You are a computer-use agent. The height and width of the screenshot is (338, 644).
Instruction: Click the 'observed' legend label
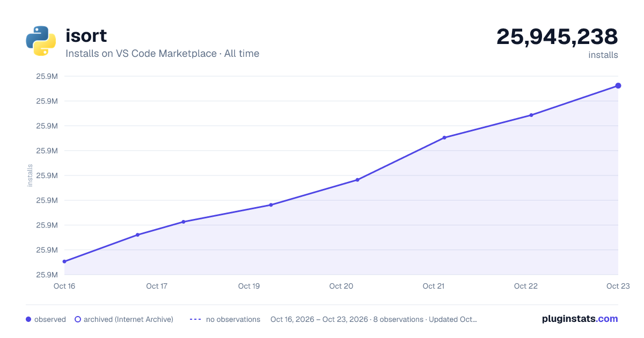coord(50,319)
